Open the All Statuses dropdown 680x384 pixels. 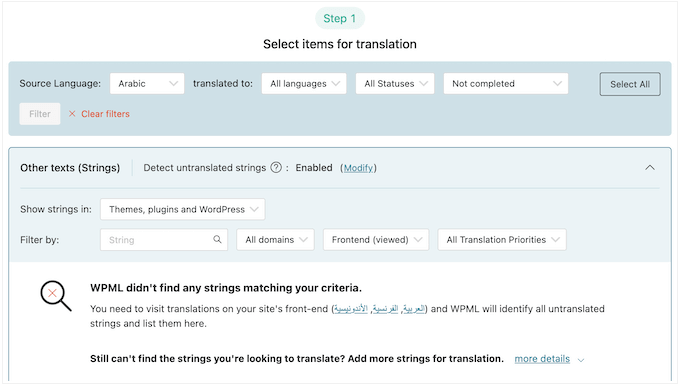pos(395,84)
